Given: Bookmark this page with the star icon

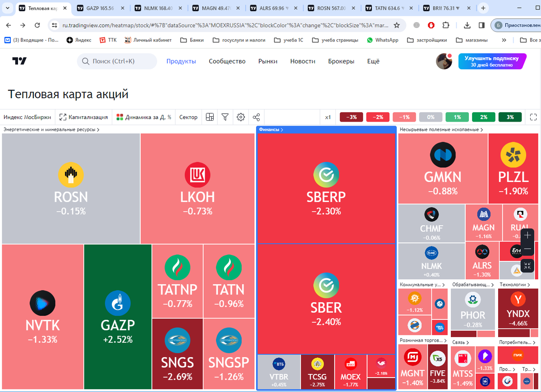Looking at the screenshot, I should [397, 25].
